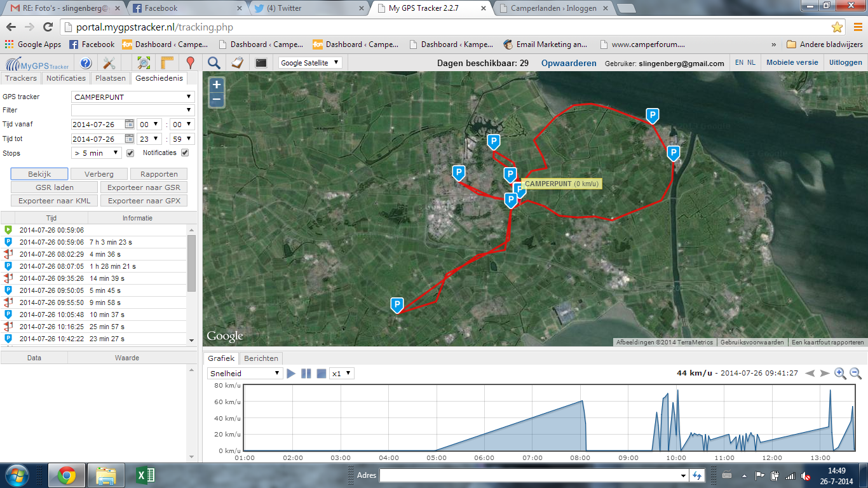Toggle the Notificaties checkbox
Screen dimensions: 868x488
[x=185, y=153]
